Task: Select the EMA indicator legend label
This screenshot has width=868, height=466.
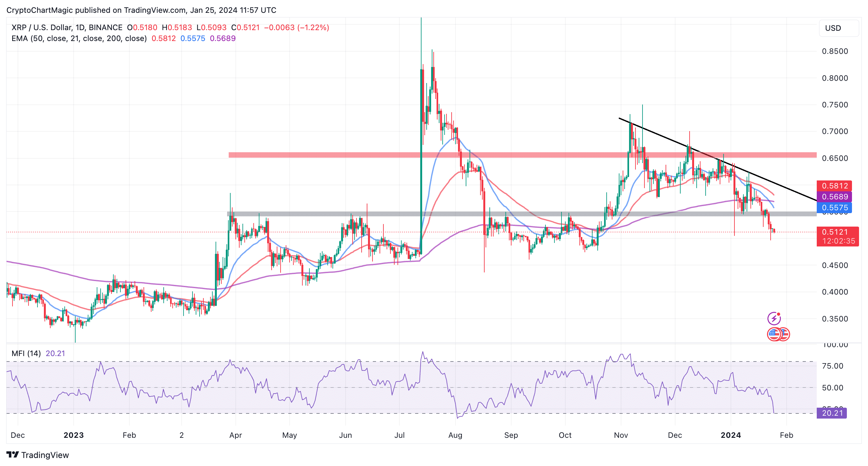Action: pyautogui.click(x=79, y=38)
